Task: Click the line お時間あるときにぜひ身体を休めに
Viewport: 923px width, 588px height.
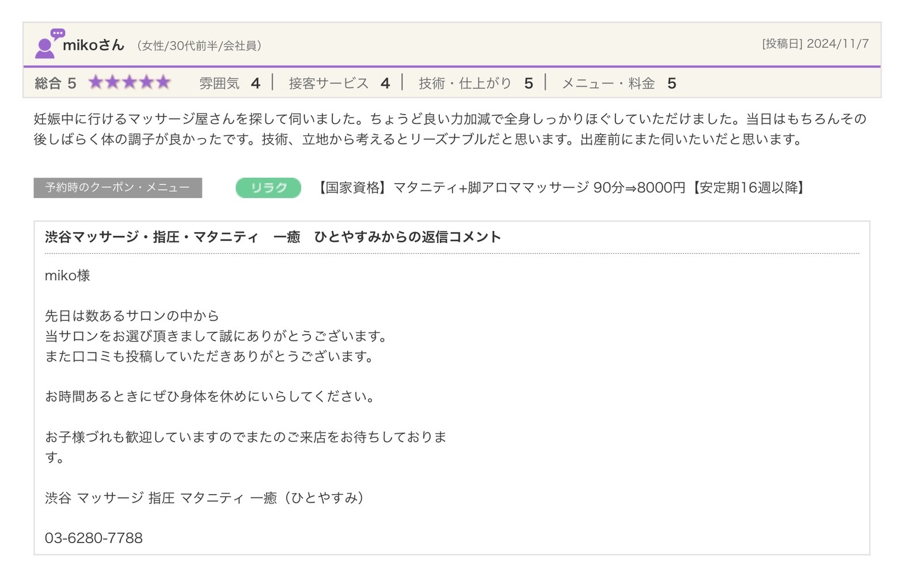Action: (211, 396)
